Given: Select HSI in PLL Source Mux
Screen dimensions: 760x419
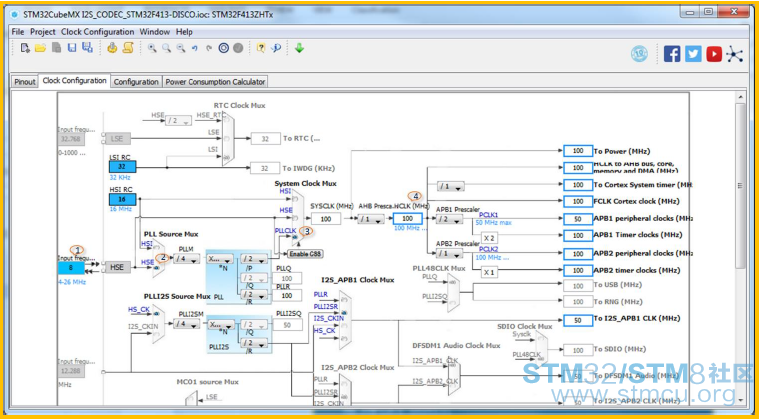Looking at the screenshot, I should click(157, 248).
